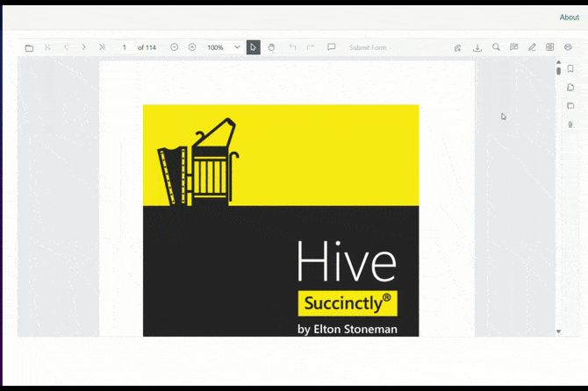
Task: Go to the next page
Action: 83,47
